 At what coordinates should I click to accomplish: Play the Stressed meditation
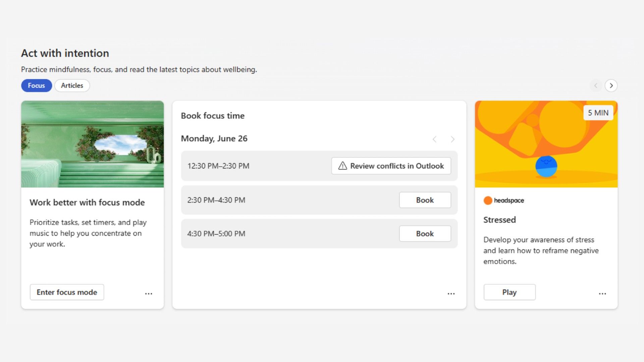tap(509, 292)
